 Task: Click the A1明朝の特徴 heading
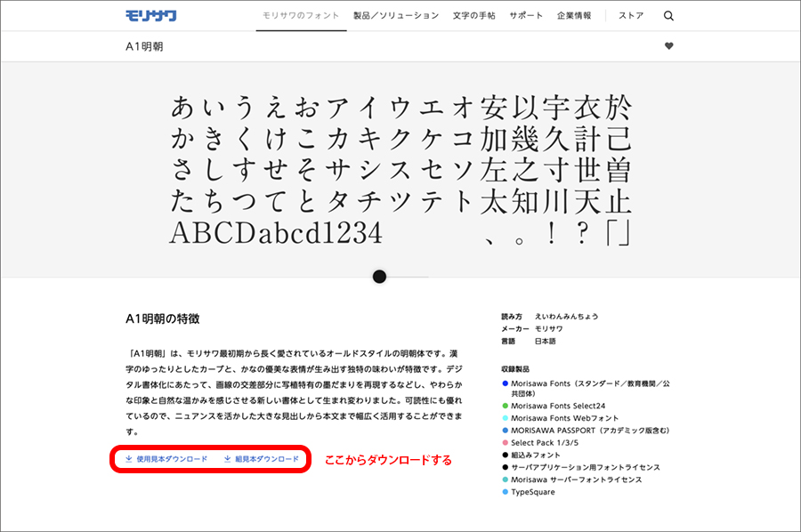pos(163,318)
